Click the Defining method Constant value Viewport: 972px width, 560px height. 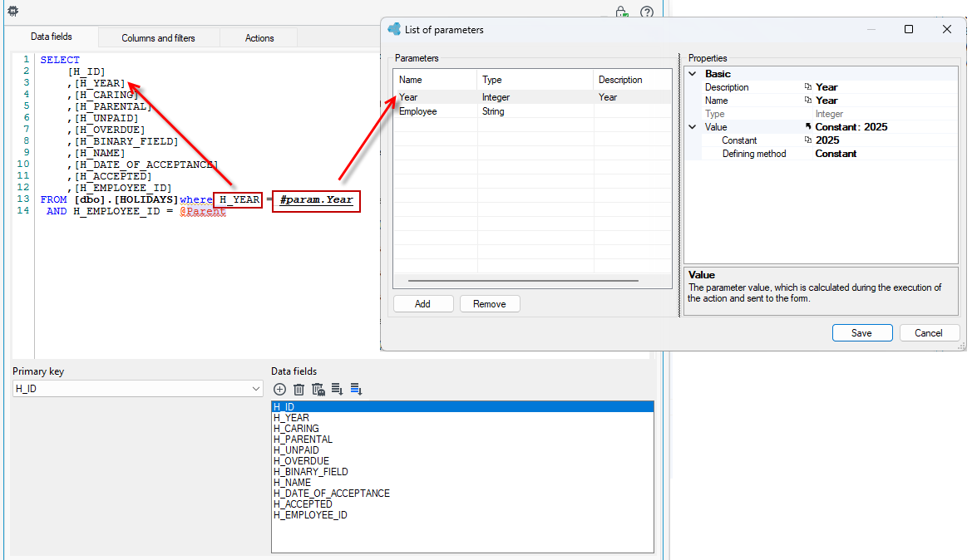[836, 154]
